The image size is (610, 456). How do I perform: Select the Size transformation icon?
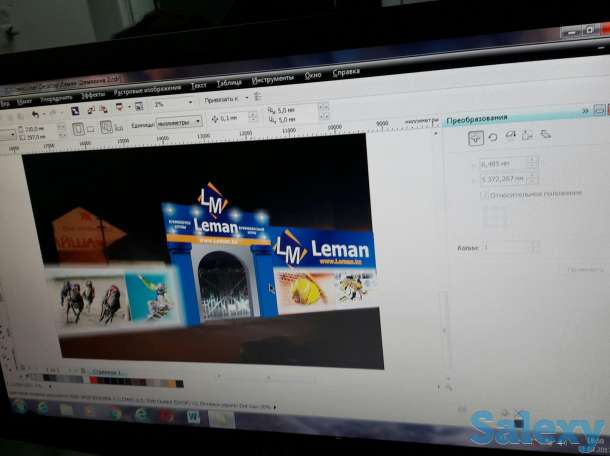(x=528, y=134)
